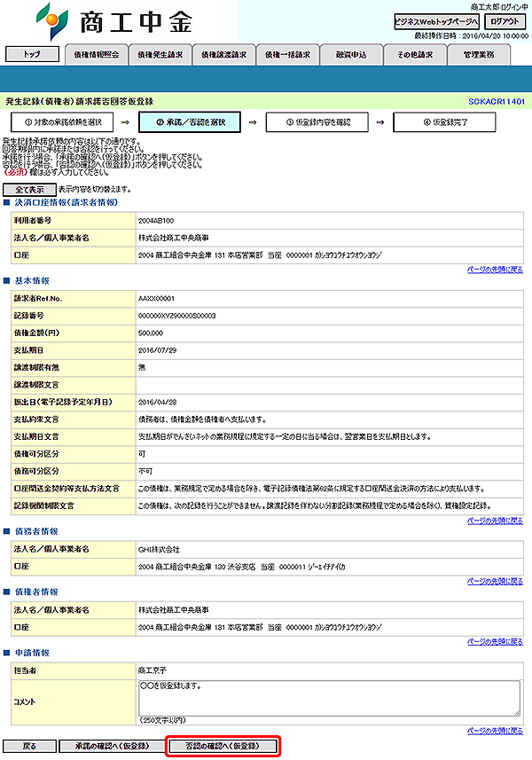Click 請求者Ref.No. value AAXX00001
This screenshot has width=532, height=760.
(x=157, y=299)
